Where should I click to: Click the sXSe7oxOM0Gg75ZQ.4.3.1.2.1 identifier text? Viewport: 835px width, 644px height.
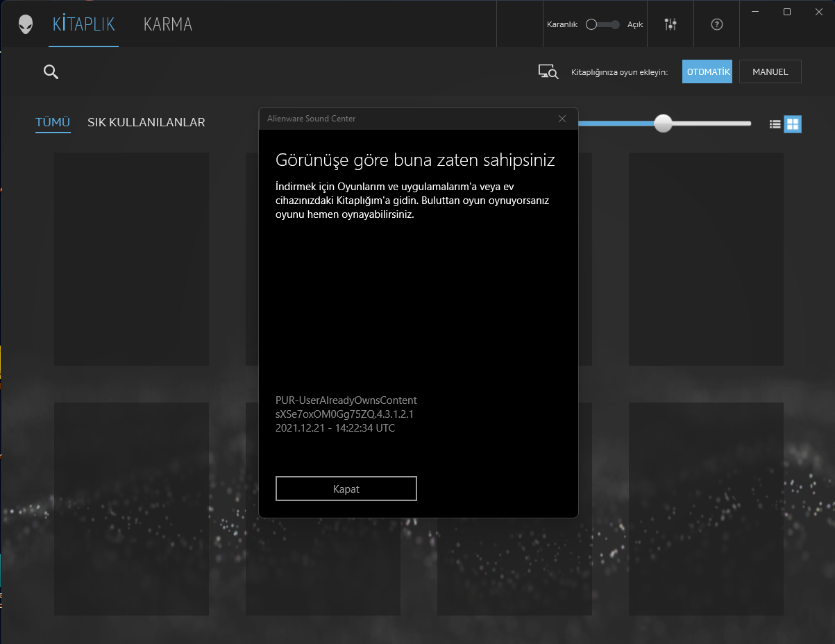pyautogui.click(x=345, y=414)
